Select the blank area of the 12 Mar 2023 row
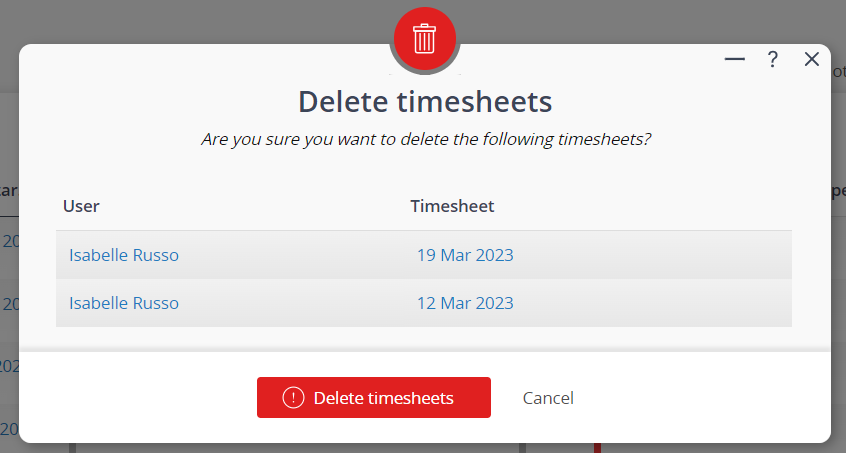 [653, 303]
